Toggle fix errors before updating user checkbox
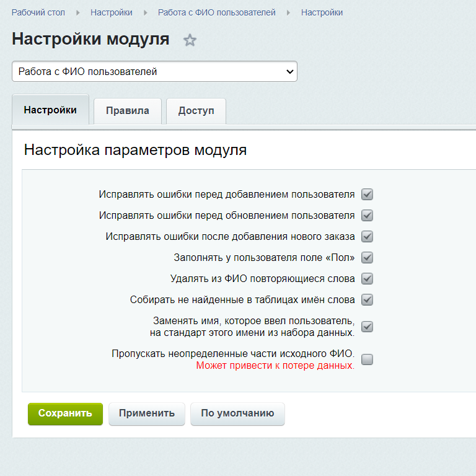 367,216
